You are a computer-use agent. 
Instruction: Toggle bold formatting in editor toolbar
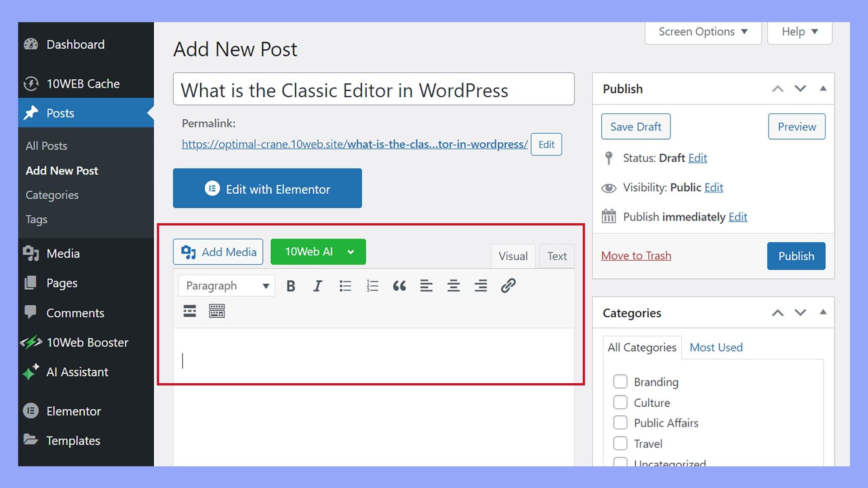291,286
